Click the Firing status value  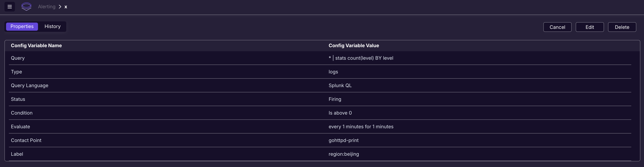coord(335,99)
